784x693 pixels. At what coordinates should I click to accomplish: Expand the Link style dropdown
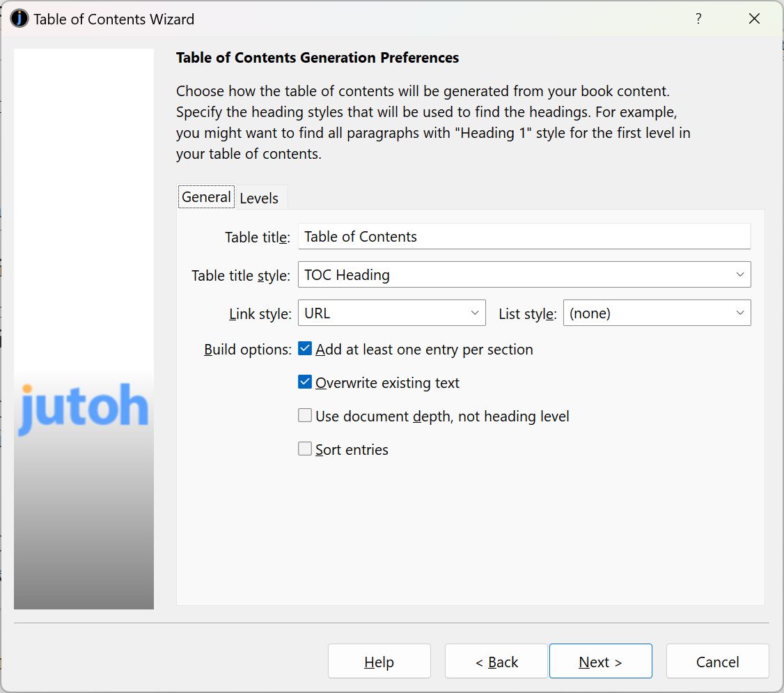391,313
